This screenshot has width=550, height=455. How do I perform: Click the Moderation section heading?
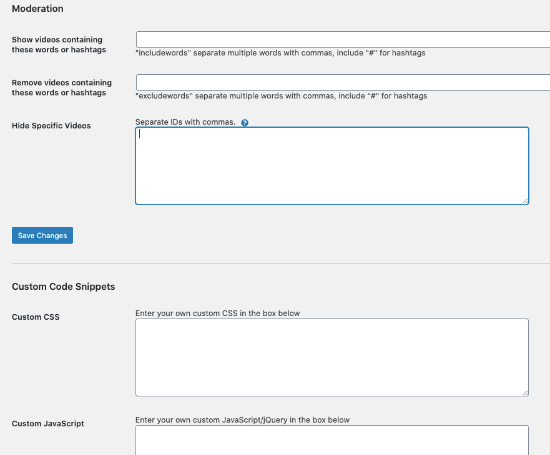(38, 9)
